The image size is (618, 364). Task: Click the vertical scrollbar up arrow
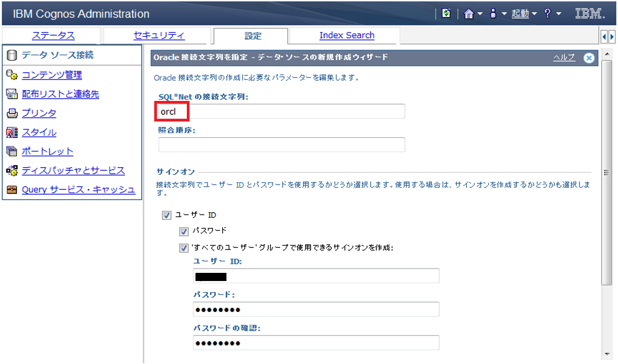(607, 55)
